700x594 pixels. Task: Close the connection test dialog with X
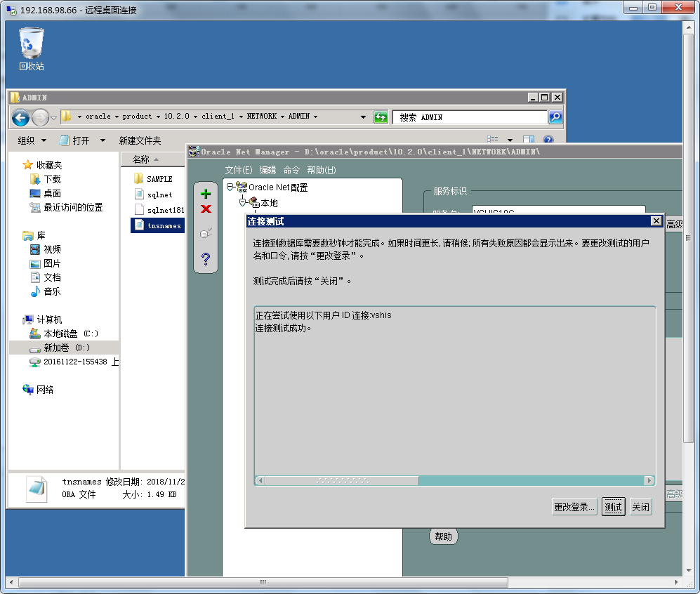[656, 221]
